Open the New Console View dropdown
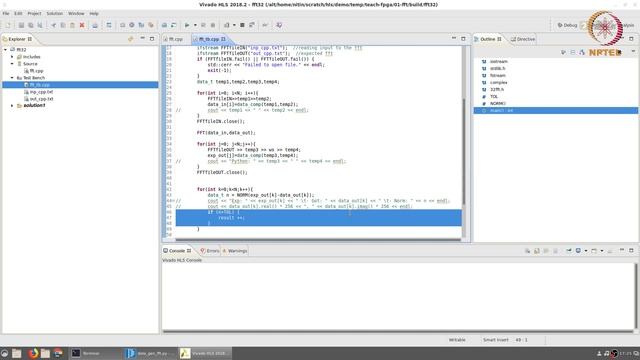Image resolution: width=640 pixels, height=360 pixels. click(x=602, y=251)
